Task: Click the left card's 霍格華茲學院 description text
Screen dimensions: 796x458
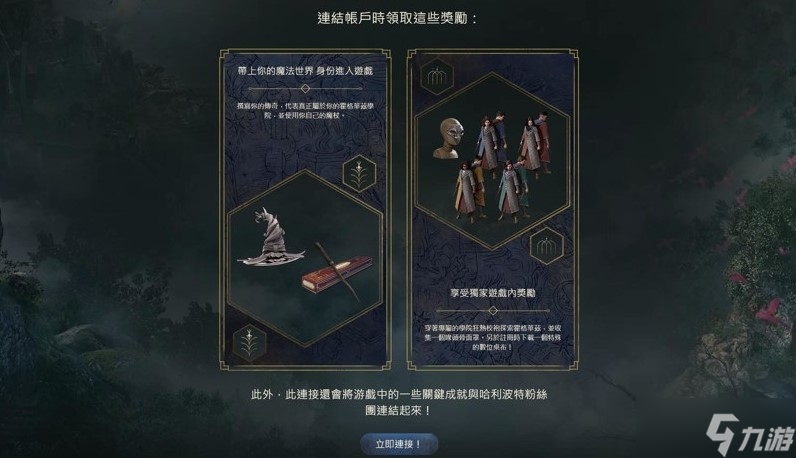Action: point(305,111)
